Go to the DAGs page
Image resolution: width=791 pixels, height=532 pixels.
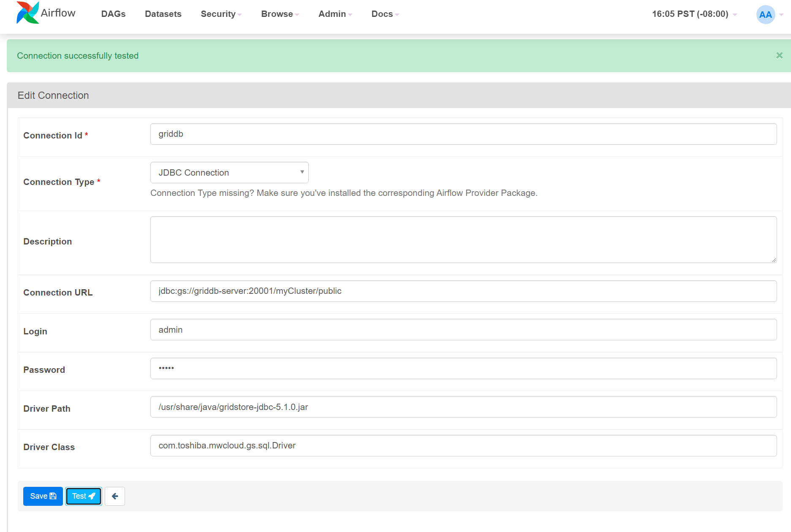(x=113, y=14)
